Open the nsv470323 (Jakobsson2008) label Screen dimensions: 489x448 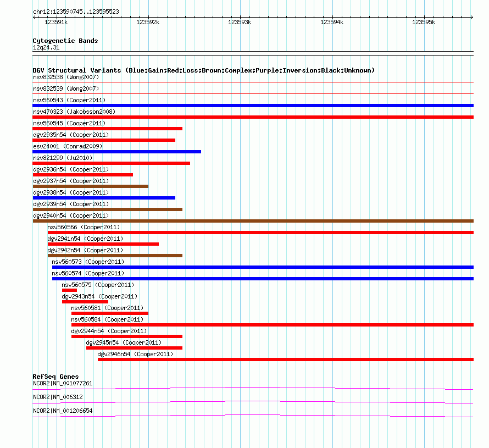click(74, 112)
